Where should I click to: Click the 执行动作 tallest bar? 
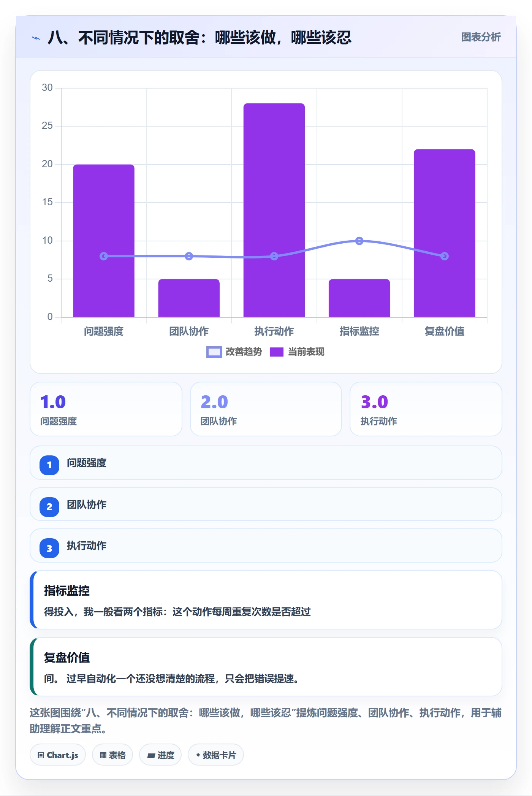pos(274,210)
